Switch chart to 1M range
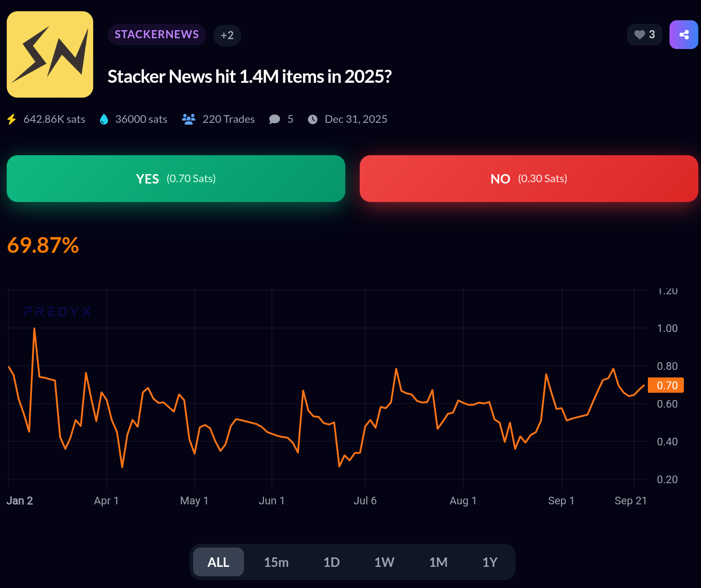701x588 pixels. point(439,562)
